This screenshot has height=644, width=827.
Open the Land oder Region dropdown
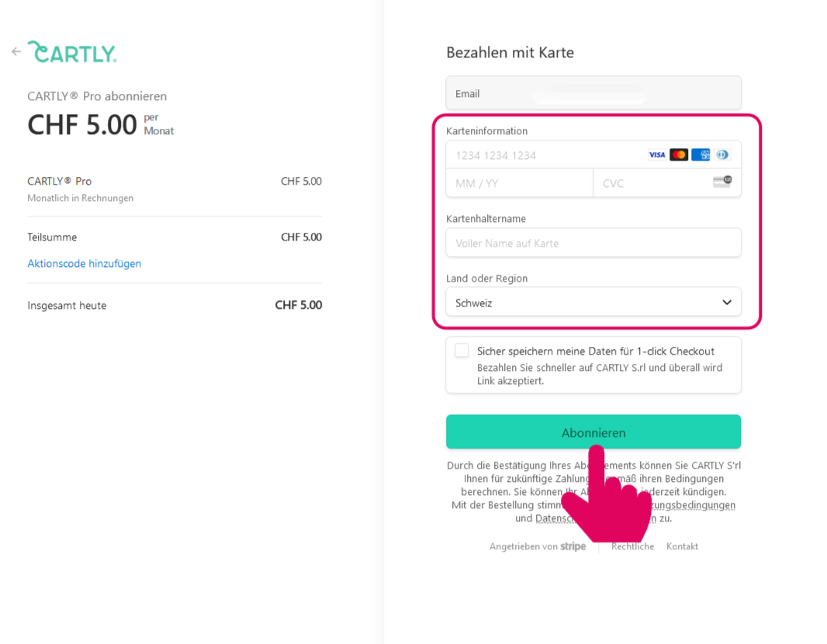pyautogui.click(x=593, y=303)
